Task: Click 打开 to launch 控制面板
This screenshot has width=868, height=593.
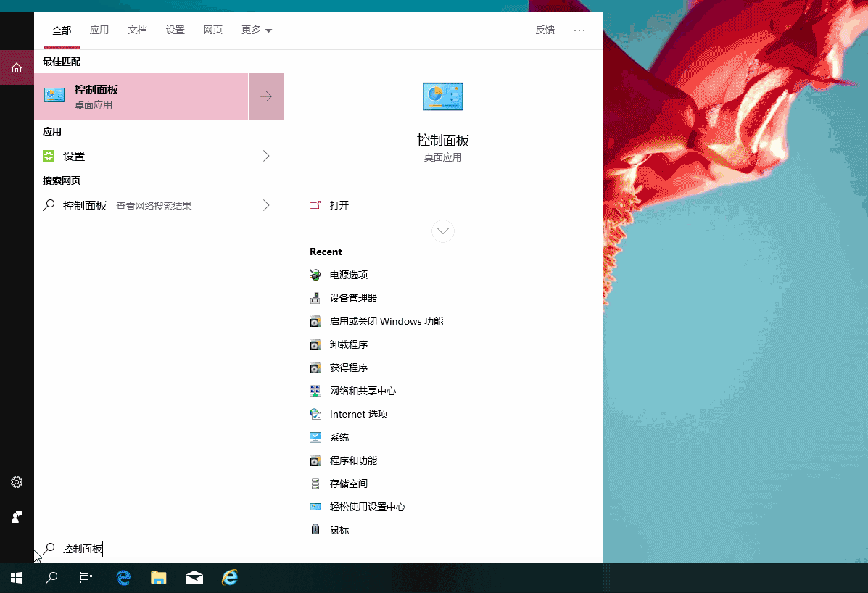Action: 338,205
